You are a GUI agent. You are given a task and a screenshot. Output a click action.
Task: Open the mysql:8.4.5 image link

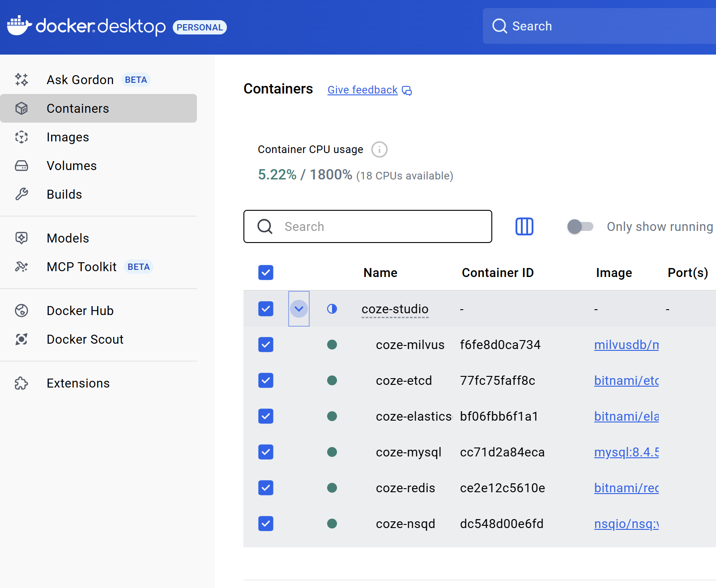626,452
